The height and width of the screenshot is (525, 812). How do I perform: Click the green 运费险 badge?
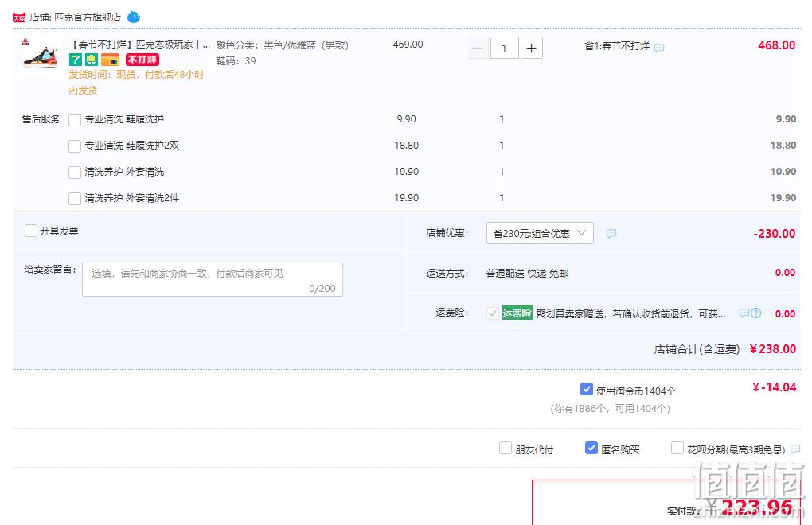[517, 313]
